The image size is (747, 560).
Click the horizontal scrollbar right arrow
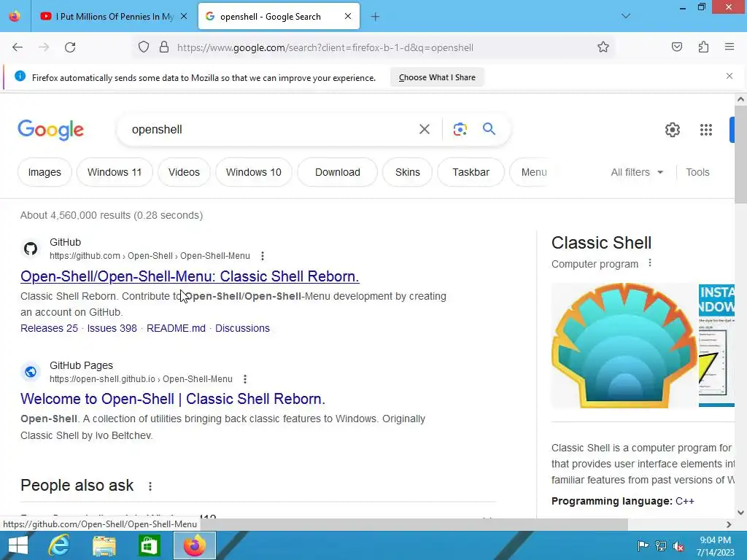[x=729, y=524]
